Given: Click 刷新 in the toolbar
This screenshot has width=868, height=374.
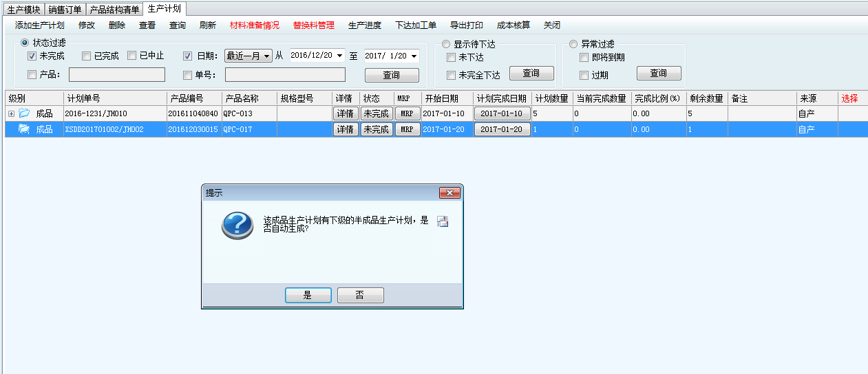Looking at the screenshot, I should pos(208,25).
